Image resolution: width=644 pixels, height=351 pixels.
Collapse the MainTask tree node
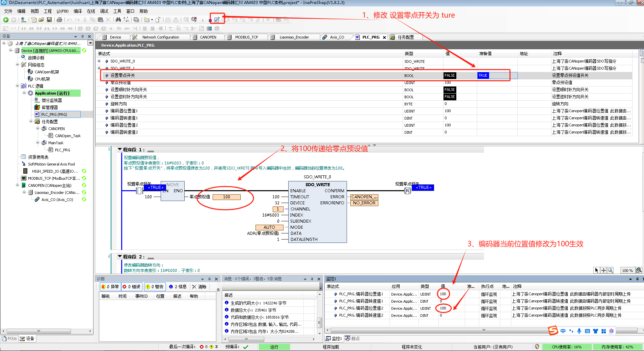click(x=38, y=143)
